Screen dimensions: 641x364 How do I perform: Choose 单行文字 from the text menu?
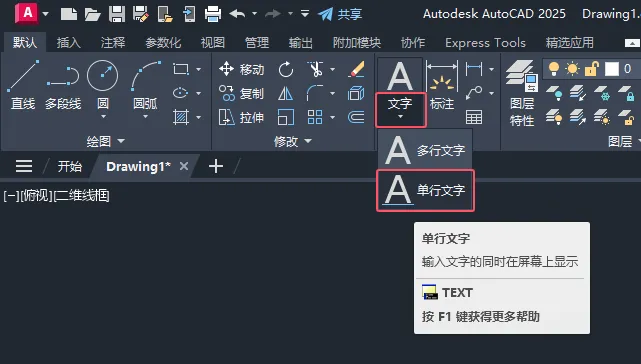pos(425,190)
